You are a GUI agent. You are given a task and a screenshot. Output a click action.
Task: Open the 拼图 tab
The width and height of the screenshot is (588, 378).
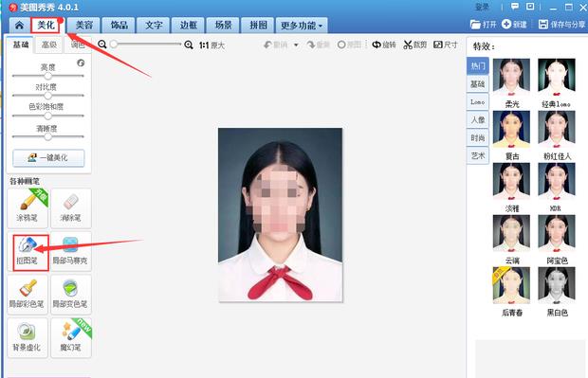tap(258, 25)
